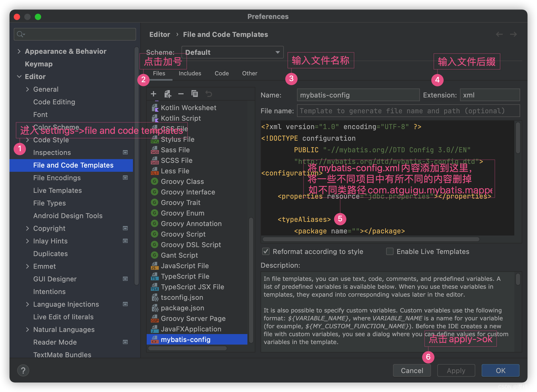
Task: Enable Live Templates checkbox
Action: (x=389, y=251)
